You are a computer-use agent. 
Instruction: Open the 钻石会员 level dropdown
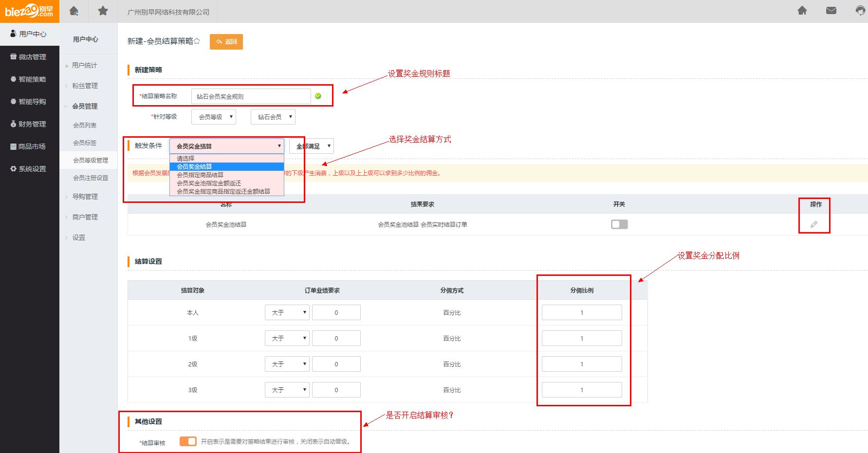[x=273, y=117]
